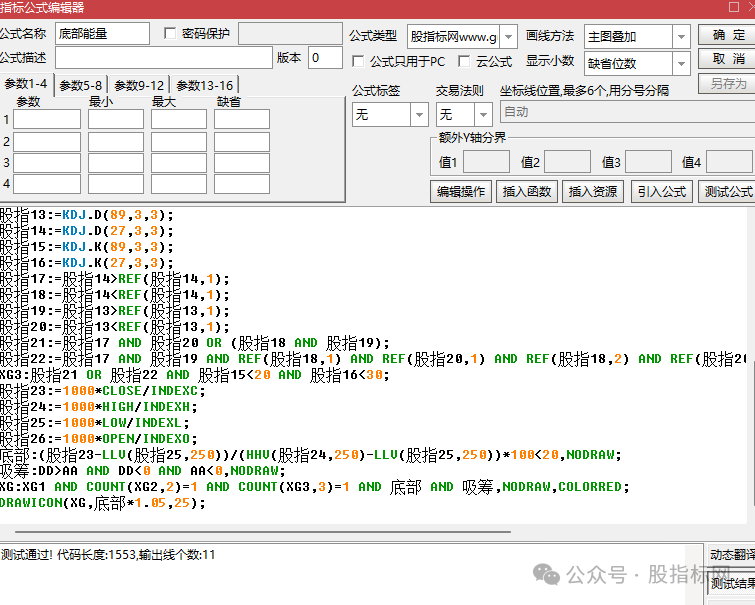Click the 值2 Y-axis boundary field

567,162
